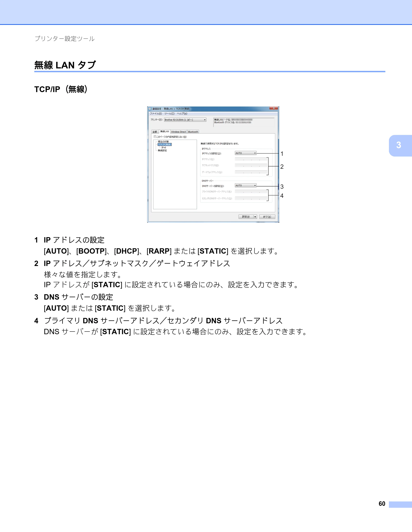Click the 終了(X) exit button
Image resolution: width=412 pixels, height=532 pixels.
click(x=267, y=217)
